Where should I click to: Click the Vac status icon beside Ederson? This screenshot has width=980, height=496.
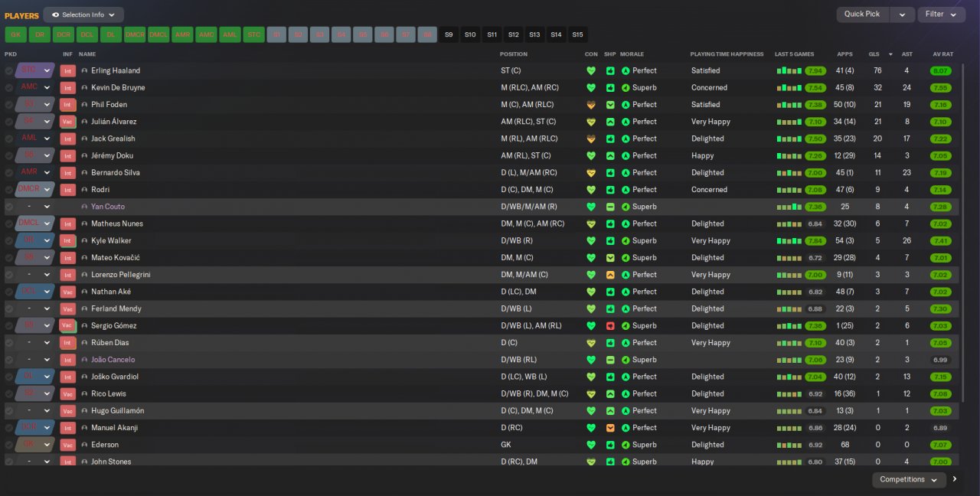[67, 445]
